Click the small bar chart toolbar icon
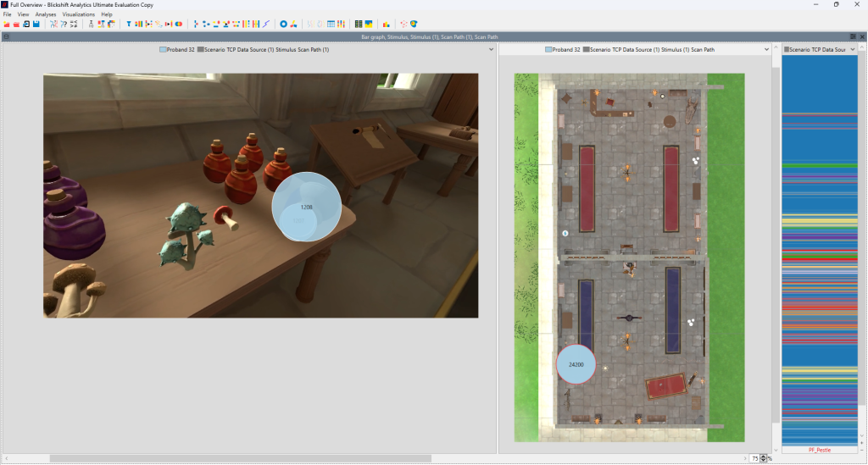 click(387, 24)
